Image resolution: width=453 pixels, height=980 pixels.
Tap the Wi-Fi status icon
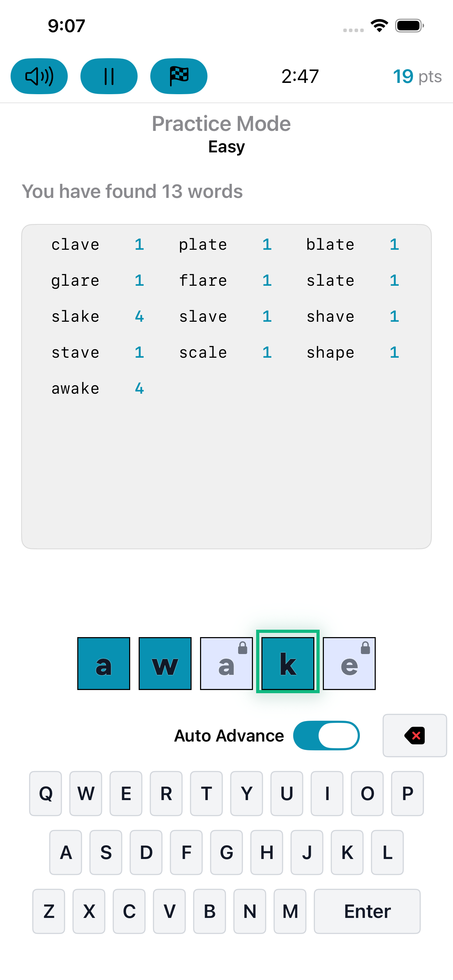pyautogui.click(x=379, y=25)
